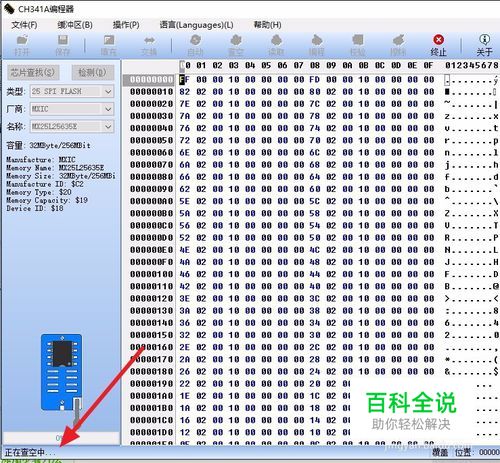
Task: Click the Memory Type: $20 line
Action: (39, 192)
